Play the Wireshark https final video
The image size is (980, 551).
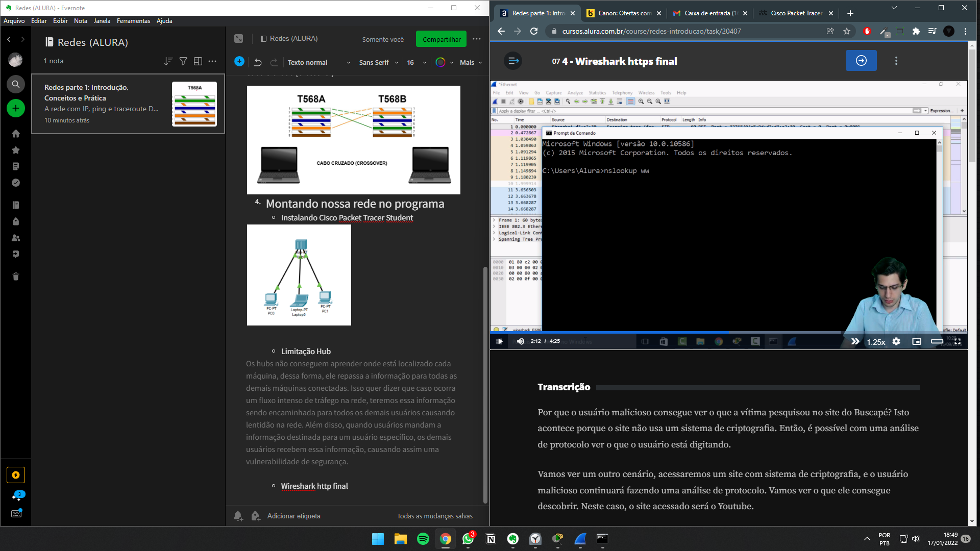pyautogui.click(x=500, y=341)
